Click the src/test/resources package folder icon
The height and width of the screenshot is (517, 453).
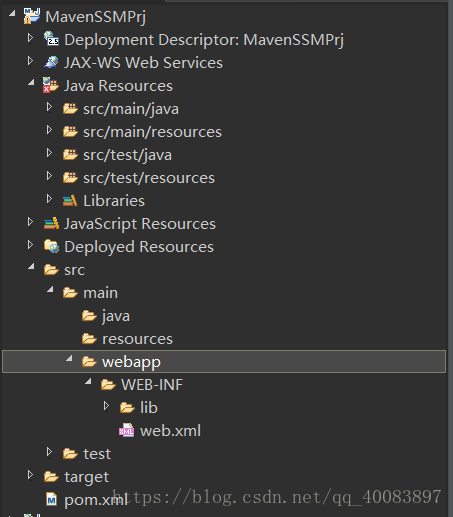click(x=70, y=177)
